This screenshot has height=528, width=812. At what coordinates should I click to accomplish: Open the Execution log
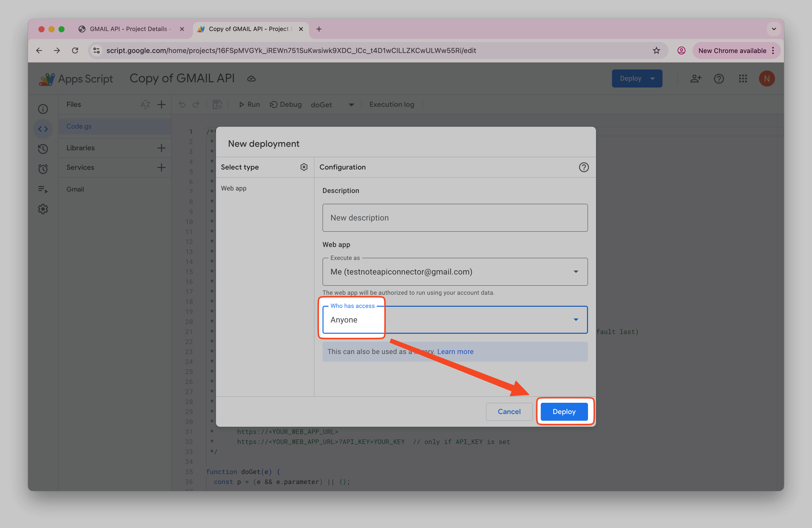coord(392,104)
